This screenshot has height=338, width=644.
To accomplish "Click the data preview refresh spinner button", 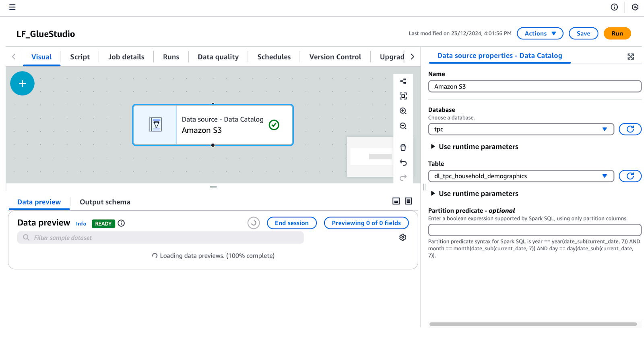I will coord(254,223).
